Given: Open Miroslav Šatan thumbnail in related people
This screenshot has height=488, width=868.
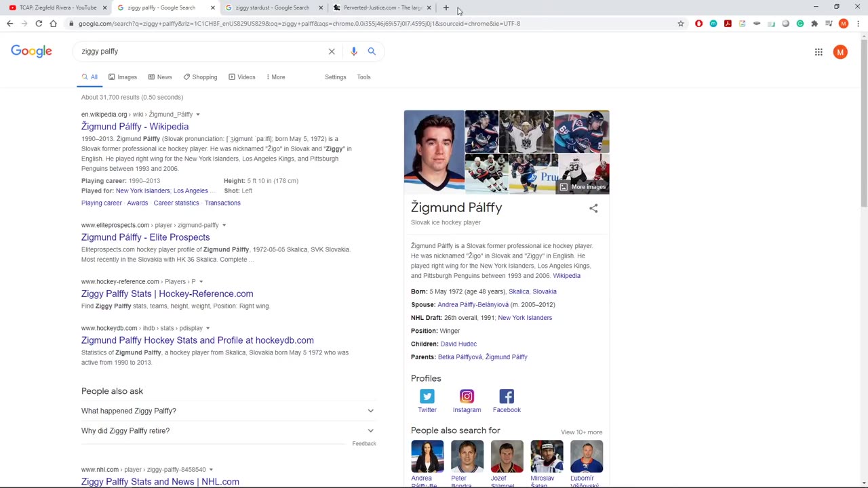Looking at the screenshot, I should (547, 457).
